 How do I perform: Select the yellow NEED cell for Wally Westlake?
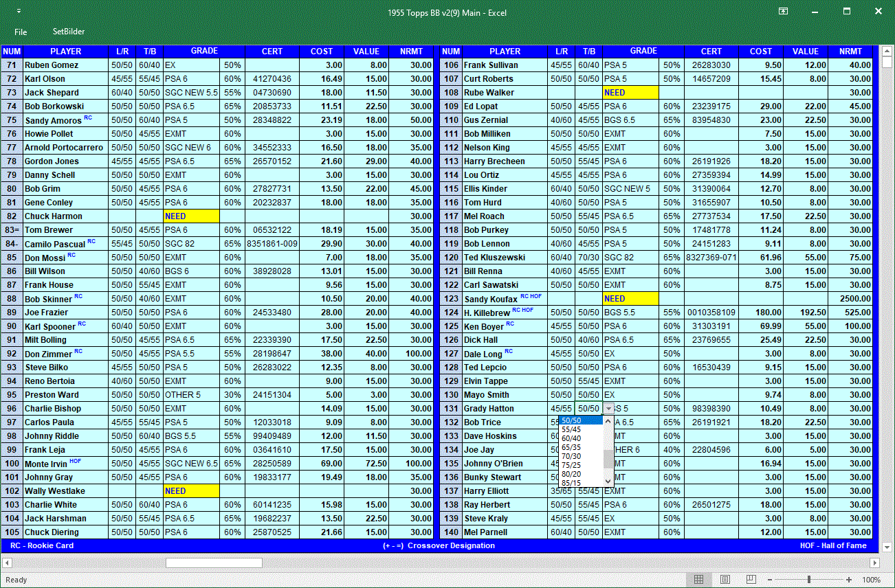coord(191,491)
